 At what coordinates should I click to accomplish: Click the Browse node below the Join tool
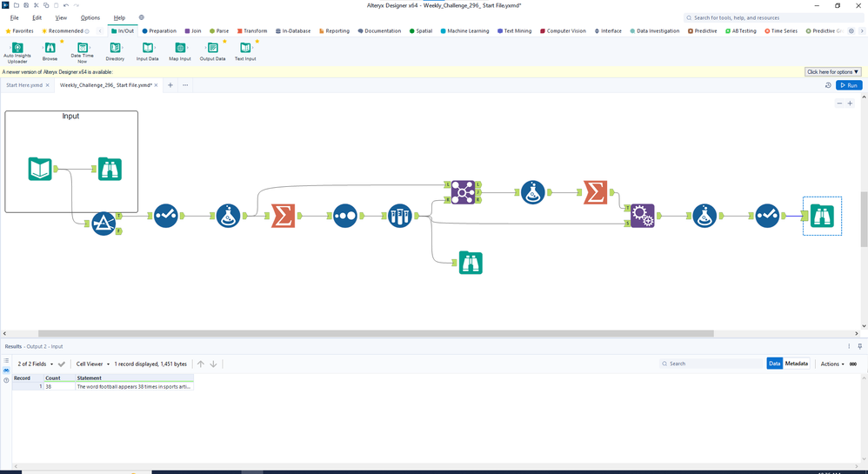[471, 263]
